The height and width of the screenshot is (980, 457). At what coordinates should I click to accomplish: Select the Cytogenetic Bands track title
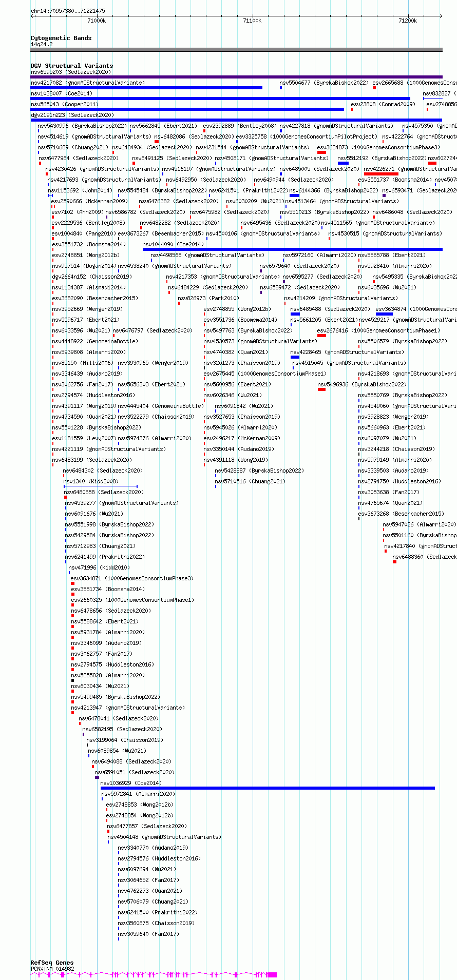(61, 38)
